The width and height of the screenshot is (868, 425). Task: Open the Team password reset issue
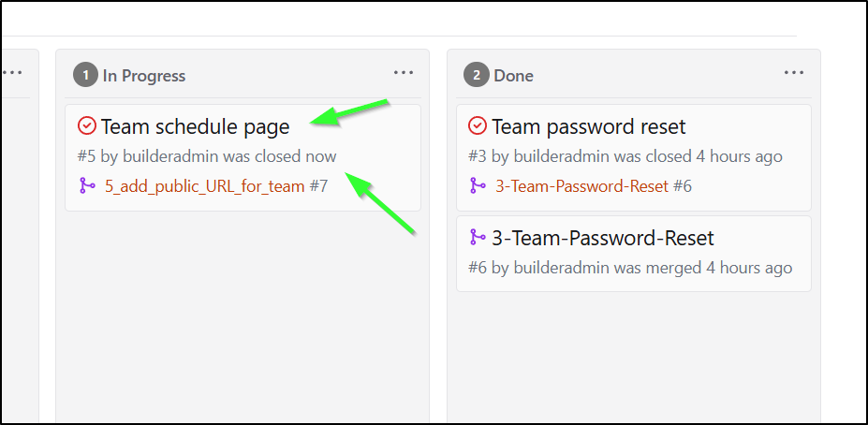pos(589,127)
